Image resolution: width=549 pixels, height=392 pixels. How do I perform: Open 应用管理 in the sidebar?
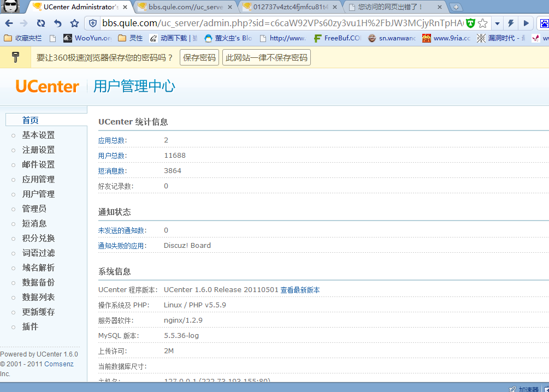click(39, 179)
